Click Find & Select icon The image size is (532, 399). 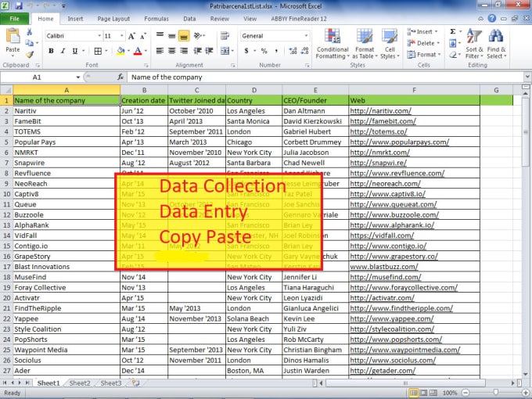(x=497, y=44)
